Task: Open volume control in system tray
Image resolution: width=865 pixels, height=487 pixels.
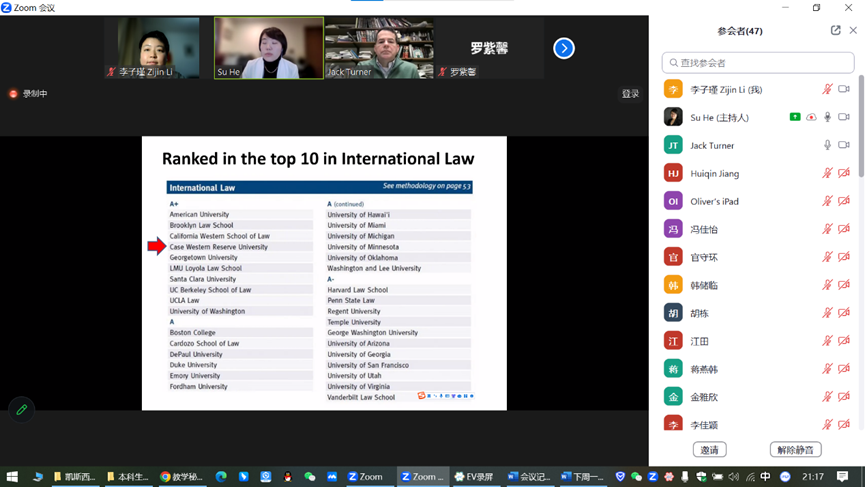Action: (733, 477)
